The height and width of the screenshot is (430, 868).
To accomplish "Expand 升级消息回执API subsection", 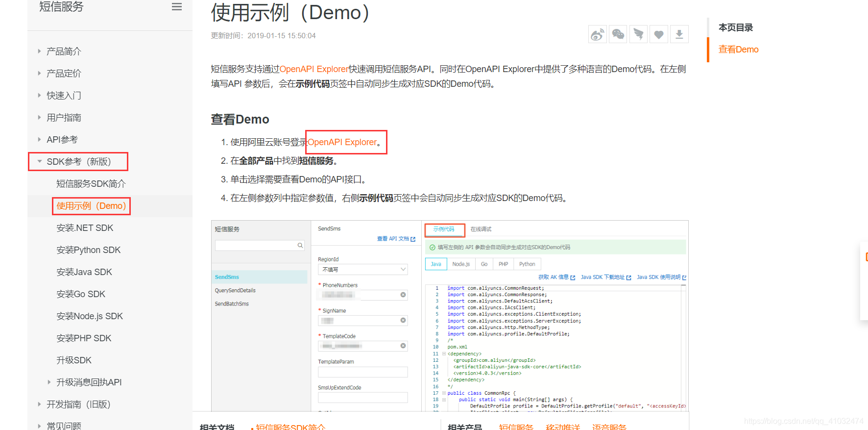I will point(49,382).
